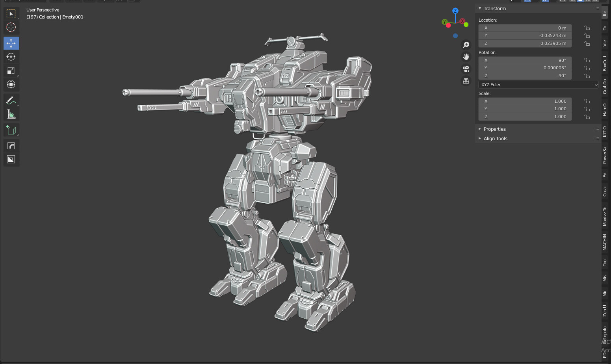611x364 pixels.
Task: Switch to orthographic using grid icon
Action: click(x=466, y=81)
